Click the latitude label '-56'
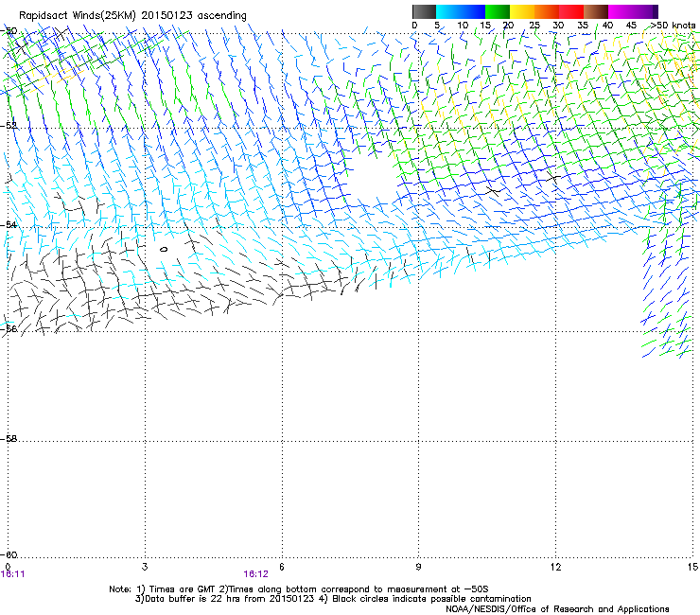This screenshot has width=700, height=615. pos(9,329)
